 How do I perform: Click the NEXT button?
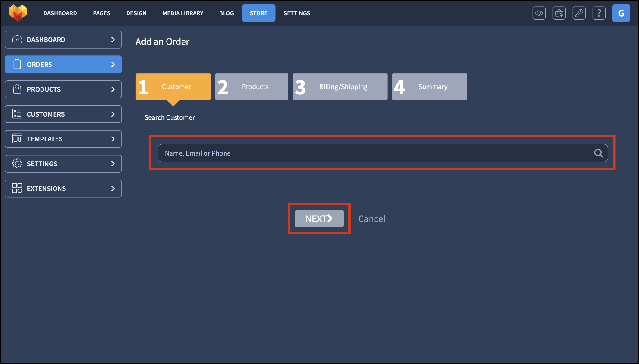(319, 218)
